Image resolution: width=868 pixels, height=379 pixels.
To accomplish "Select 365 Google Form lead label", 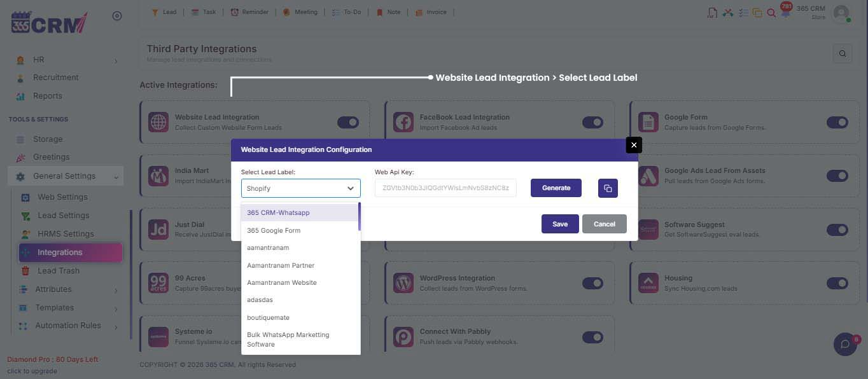I will (300, 230).
